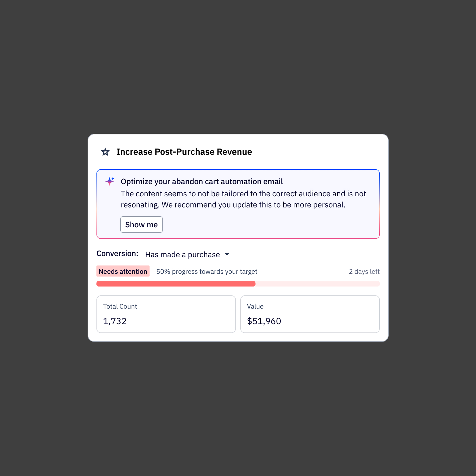
Task: Open the Has made a purchase dropdown
Action: [182, 254]
